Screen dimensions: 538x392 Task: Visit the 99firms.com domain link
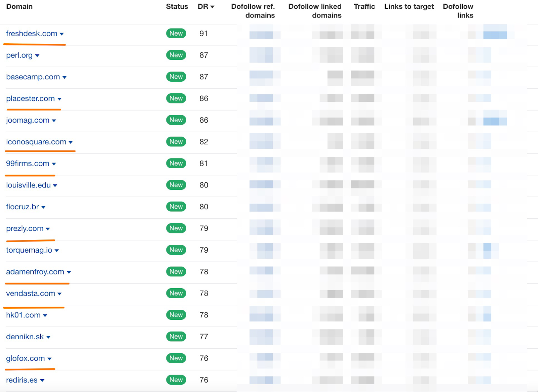[28, 164]
